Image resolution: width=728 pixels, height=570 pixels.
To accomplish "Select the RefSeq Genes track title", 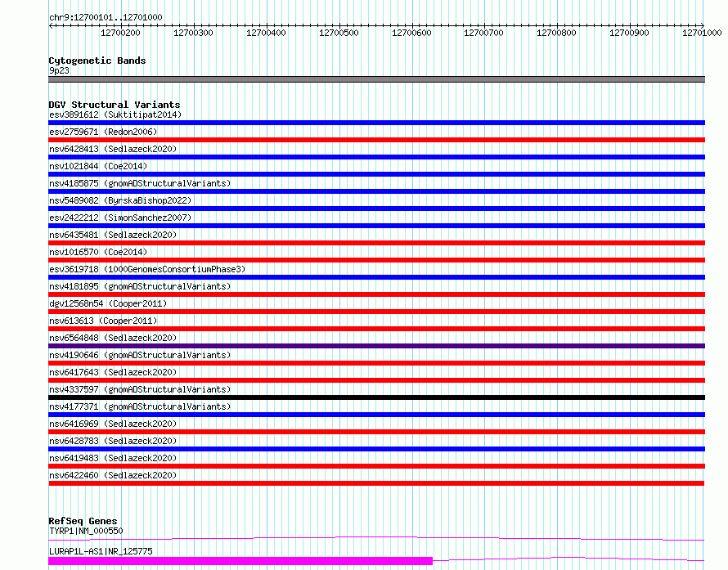I will point(83,521).
